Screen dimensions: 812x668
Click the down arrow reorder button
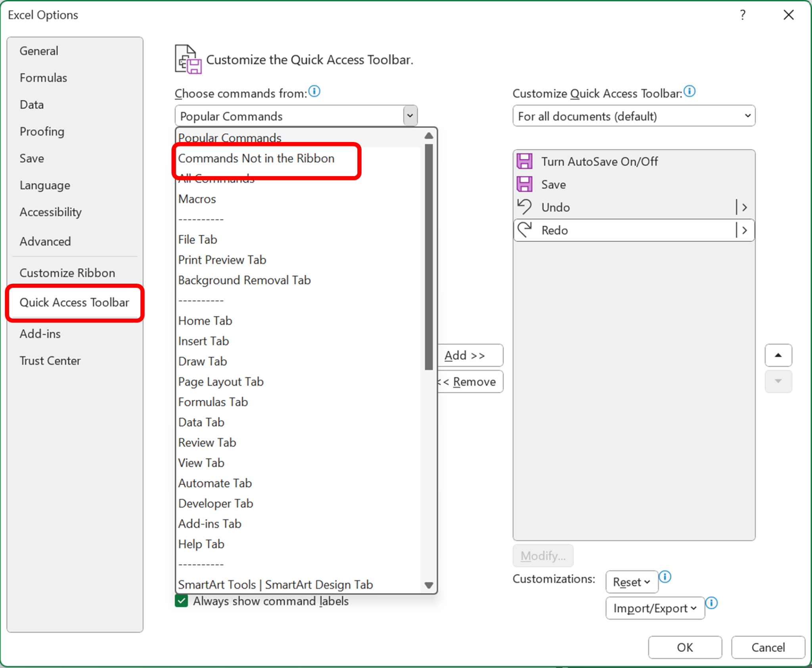coord(778,381)
